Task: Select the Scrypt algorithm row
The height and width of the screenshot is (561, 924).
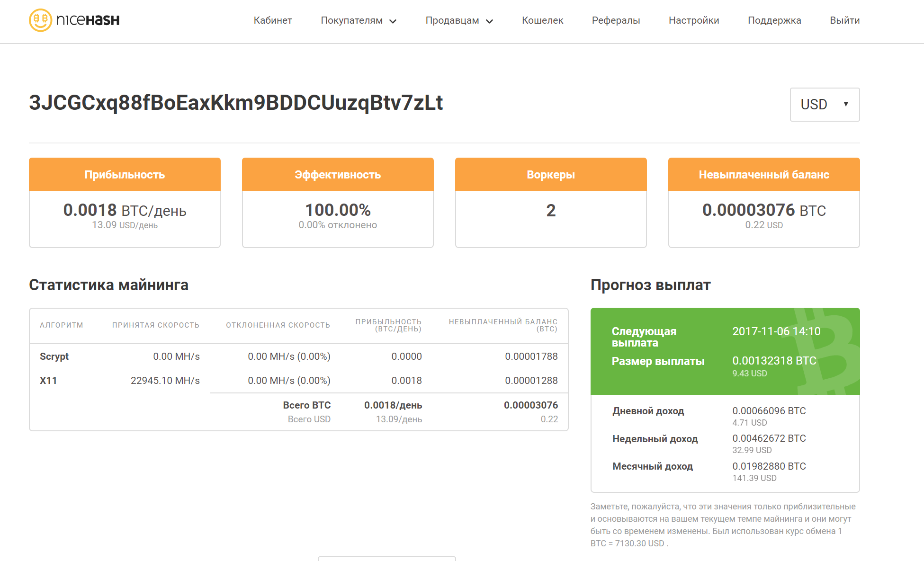Action: (x=299, y=356)
